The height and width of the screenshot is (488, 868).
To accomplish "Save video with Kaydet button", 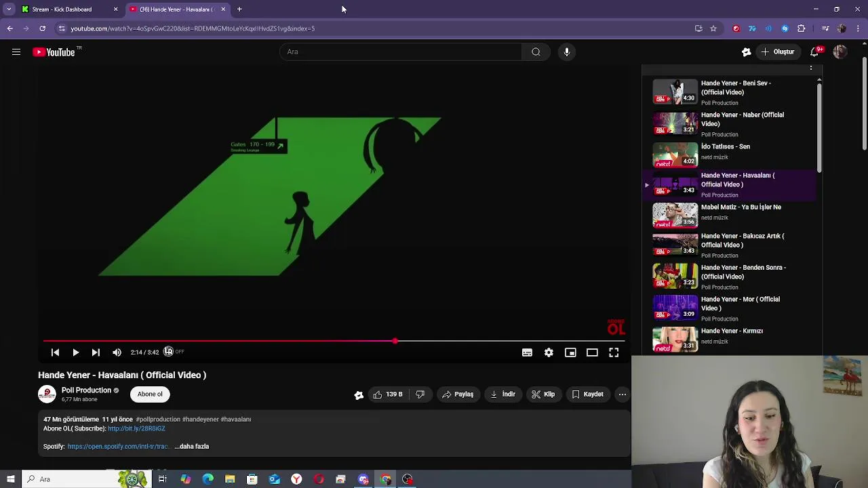I will [x=587, y=394].
